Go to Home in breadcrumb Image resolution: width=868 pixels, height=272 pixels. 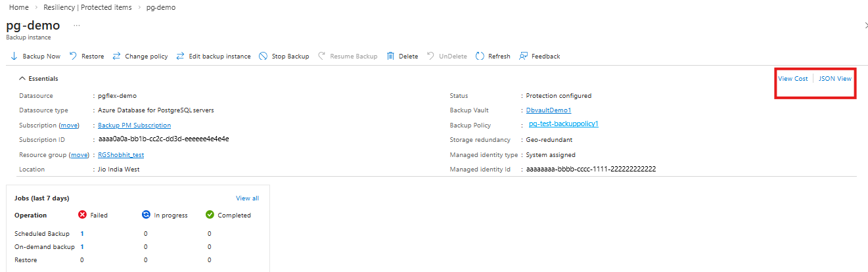(18, 7)
